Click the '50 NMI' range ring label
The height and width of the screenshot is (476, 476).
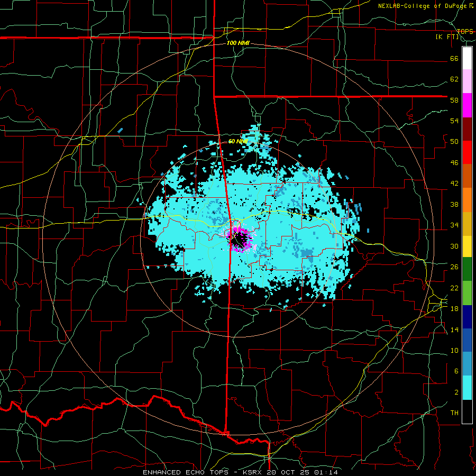[237, 141]
